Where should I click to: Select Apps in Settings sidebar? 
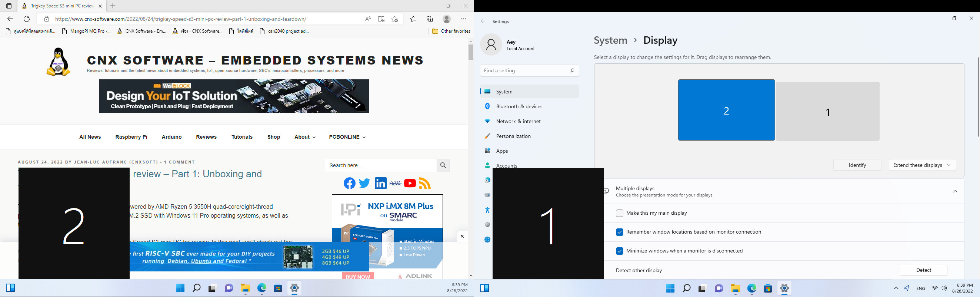[x=530, y=151]
